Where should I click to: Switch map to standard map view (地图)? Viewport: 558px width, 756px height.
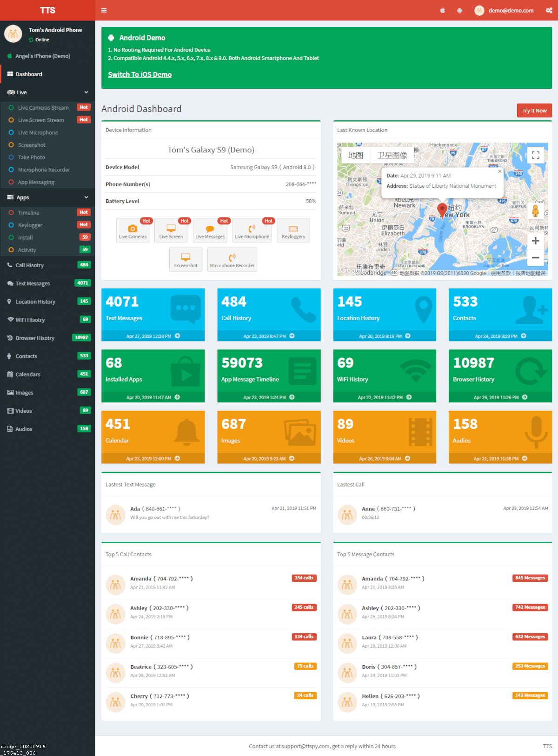(x=356, y=155)
